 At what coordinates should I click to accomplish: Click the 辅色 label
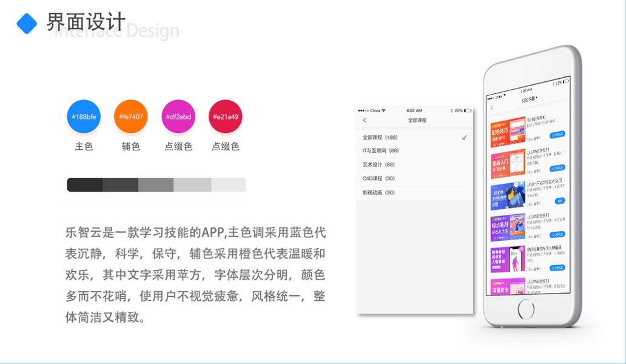tap(131, 146)
